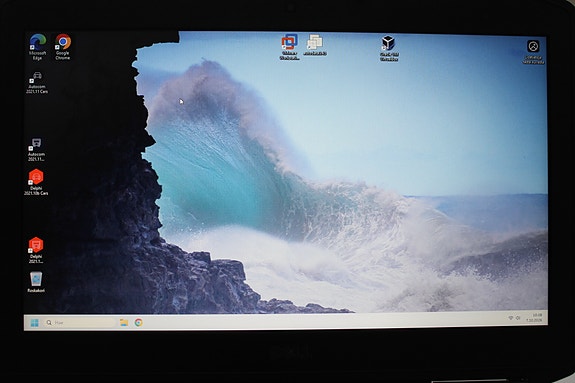Launch Chrome from the taskbar

138,322
